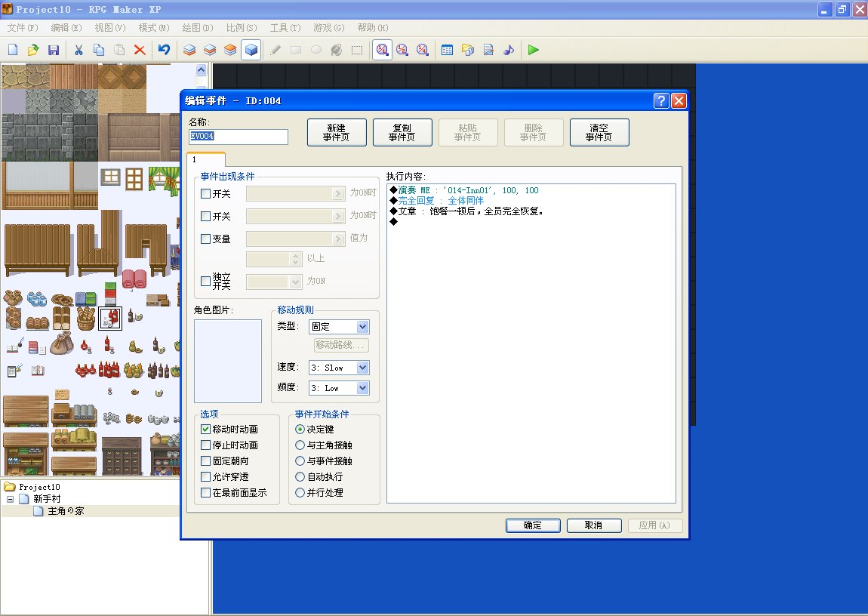Select the 并行处理 trigger radio button
The height and width of the screenshot is (616, 868).
[x=300, y=493]
